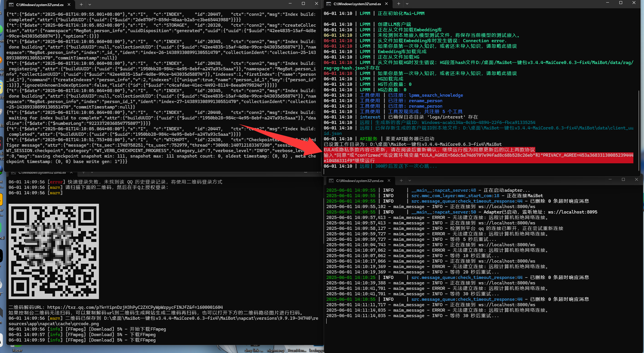Minimize the top-right LPMM cmd window
644x353 pixels.
(x=608, y=3)
